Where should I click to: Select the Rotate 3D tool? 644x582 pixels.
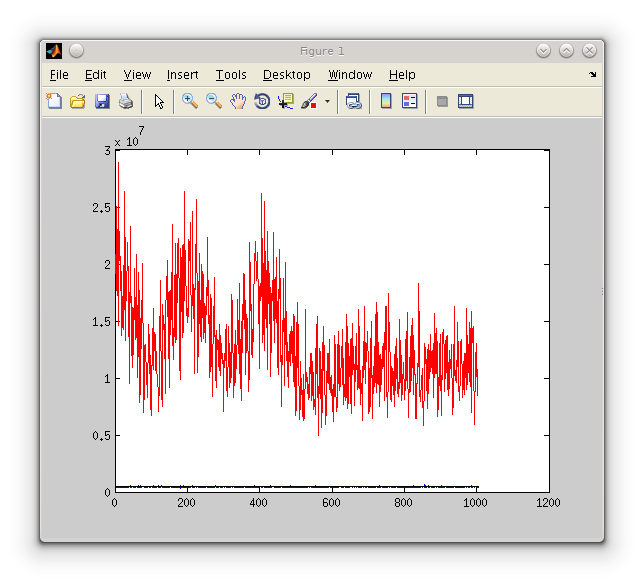[x=262, y=101]
